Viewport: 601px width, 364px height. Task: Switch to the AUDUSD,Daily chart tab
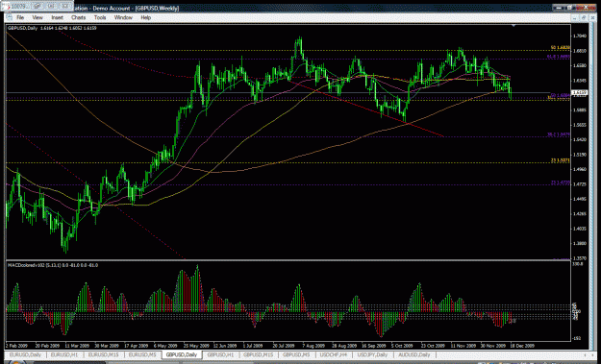[413, 354]
